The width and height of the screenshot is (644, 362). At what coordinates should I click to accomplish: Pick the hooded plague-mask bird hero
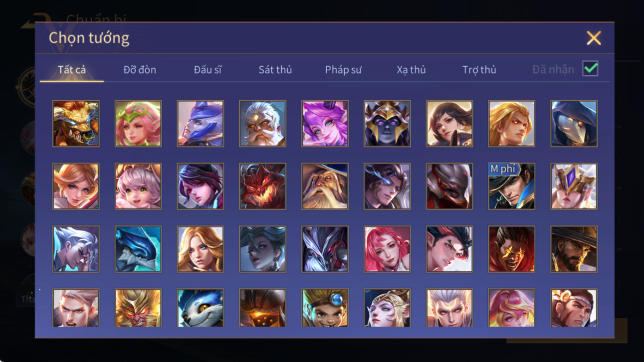click(574, 124)
